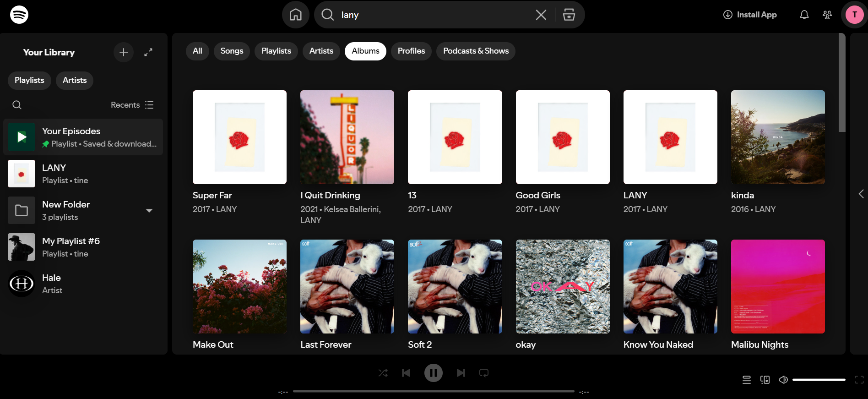
Task: Toggle shuffle playback
Action: [383, 373]
